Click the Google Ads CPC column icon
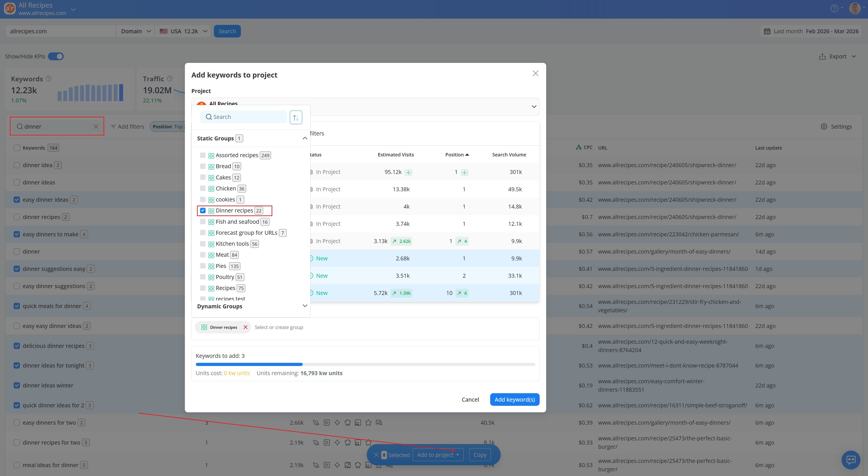 578,147
